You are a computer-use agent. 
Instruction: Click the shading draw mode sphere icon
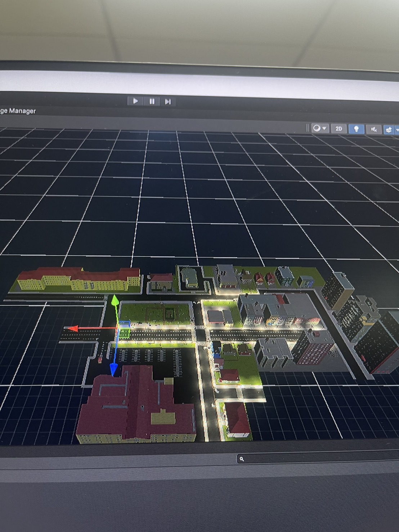click(x=317, y=128)
